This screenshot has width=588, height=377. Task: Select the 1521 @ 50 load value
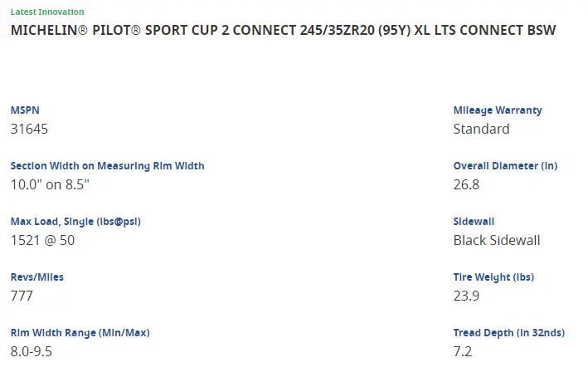(43, 240)
